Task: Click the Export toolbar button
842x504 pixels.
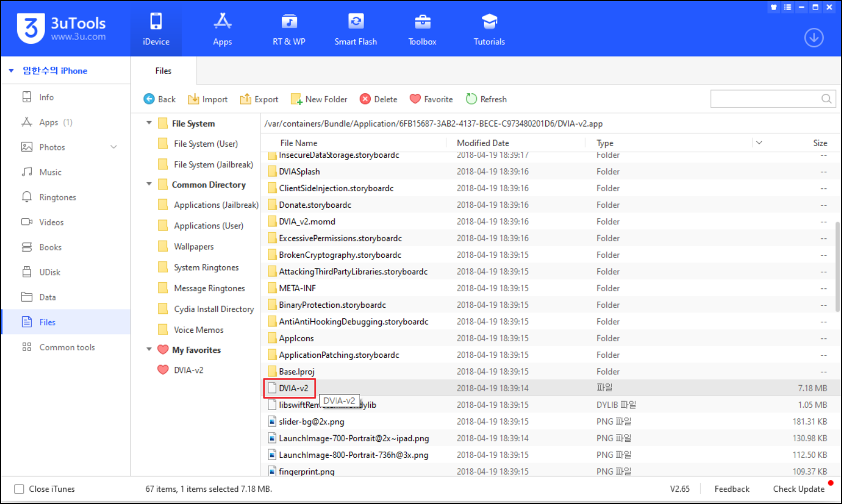Action: click(x=259, y=99)
